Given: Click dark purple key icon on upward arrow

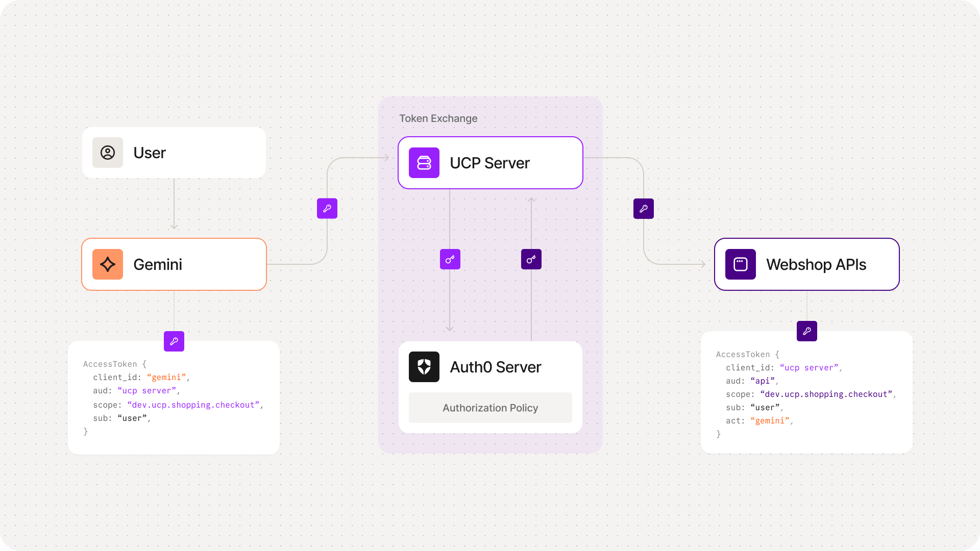Looking at the screenshot, I should click(x=531, y=259).
